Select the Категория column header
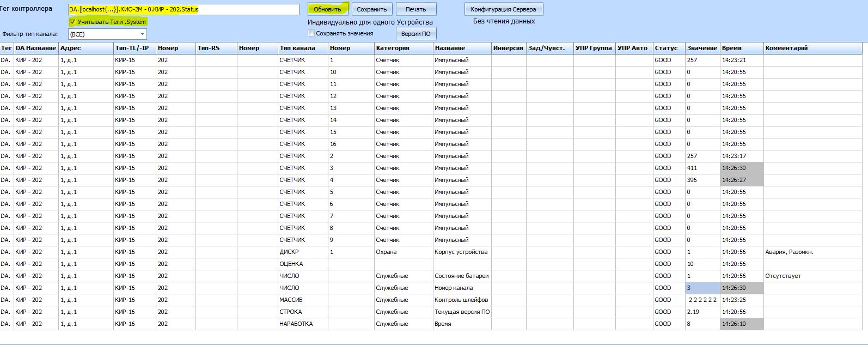The image size is (868, 345). click(x=392, y=48)
